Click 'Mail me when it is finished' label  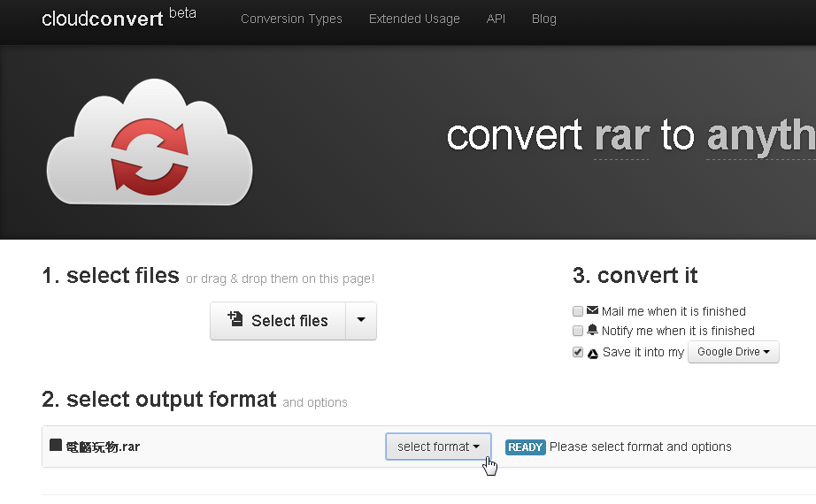[674, 311]
